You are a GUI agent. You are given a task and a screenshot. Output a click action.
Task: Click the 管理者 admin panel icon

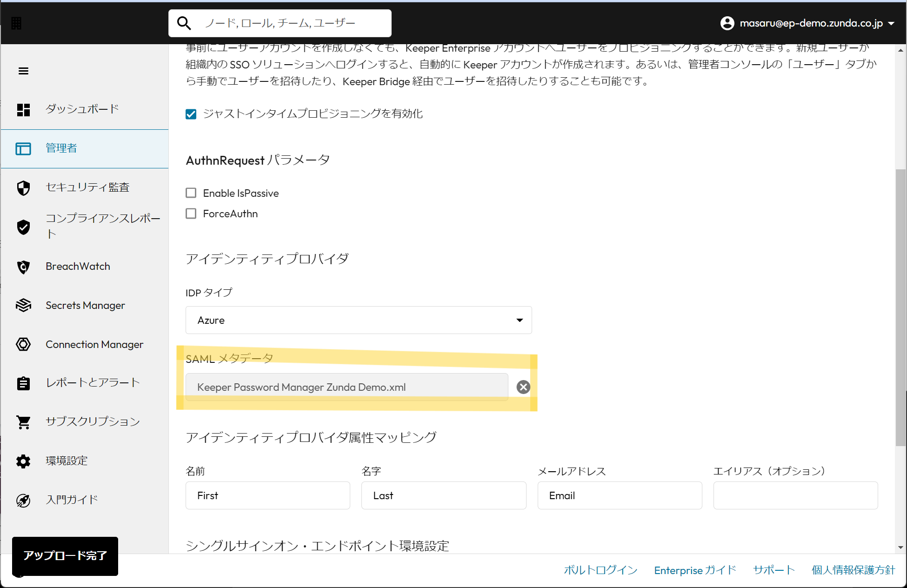click(23, 149)
